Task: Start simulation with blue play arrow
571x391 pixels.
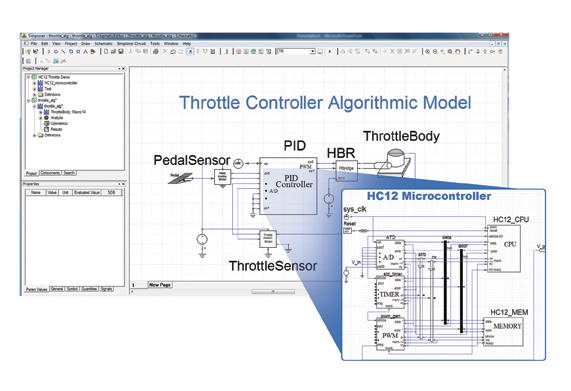Action: [x=330, y=52]
